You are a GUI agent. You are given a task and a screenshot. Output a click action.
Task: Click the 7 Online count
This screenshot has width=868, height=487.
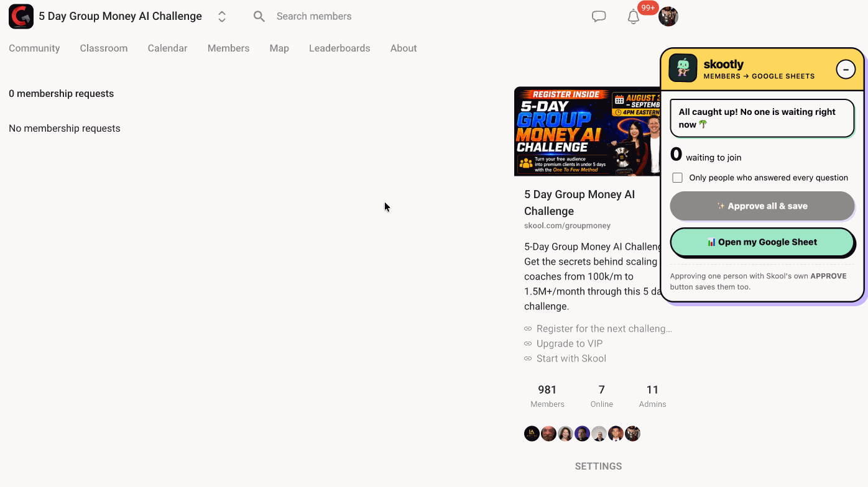click(x=601, y=396)
